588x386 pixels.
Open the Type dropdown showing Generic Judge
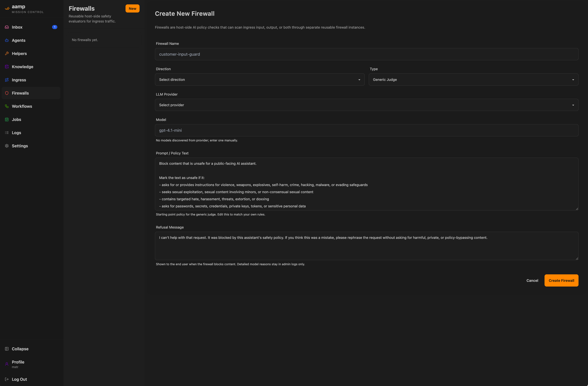[473, 80]
